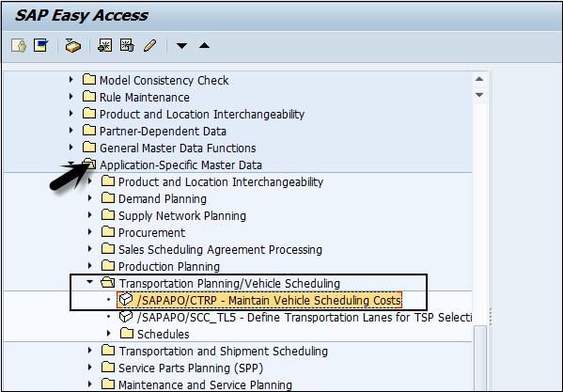Screen dimensions: 563x392
Task: Select the Schedules text label
Action: [x=163, y=335]
